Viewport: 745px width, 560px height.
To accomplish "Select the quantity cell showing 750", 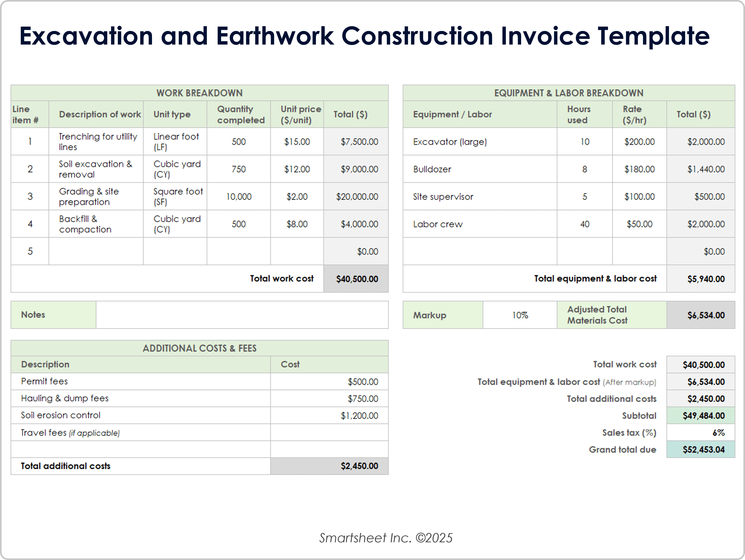I will [x=239, y=169].
